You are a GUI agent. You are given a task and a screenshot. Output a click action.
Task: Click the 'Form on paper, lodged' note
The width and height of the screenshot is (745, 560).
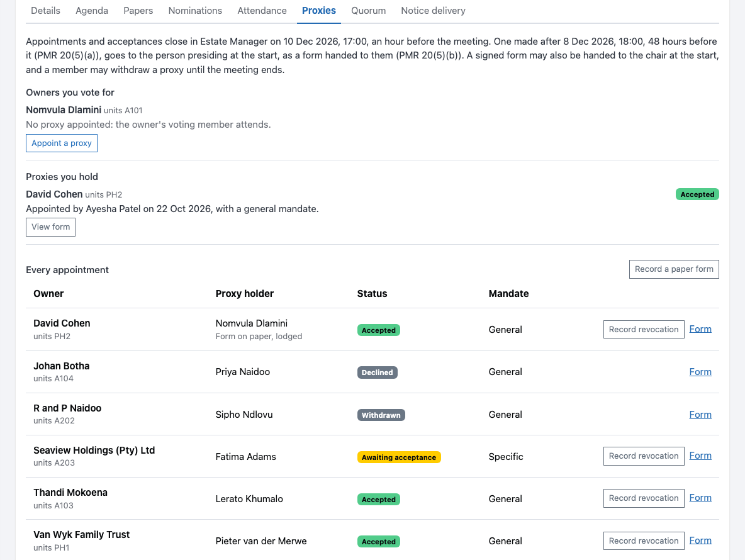coord(259,336)
